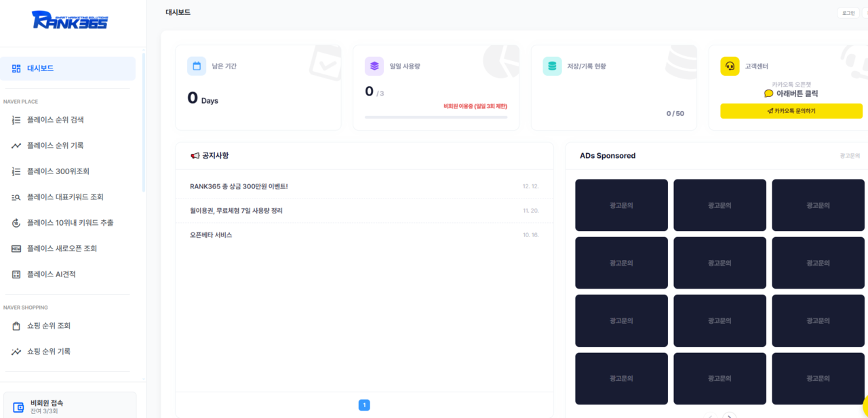Click the yellow KakaoTalk speech bubble icon
868x418 pixels.
pyautogui.click(x=768, y=93)
